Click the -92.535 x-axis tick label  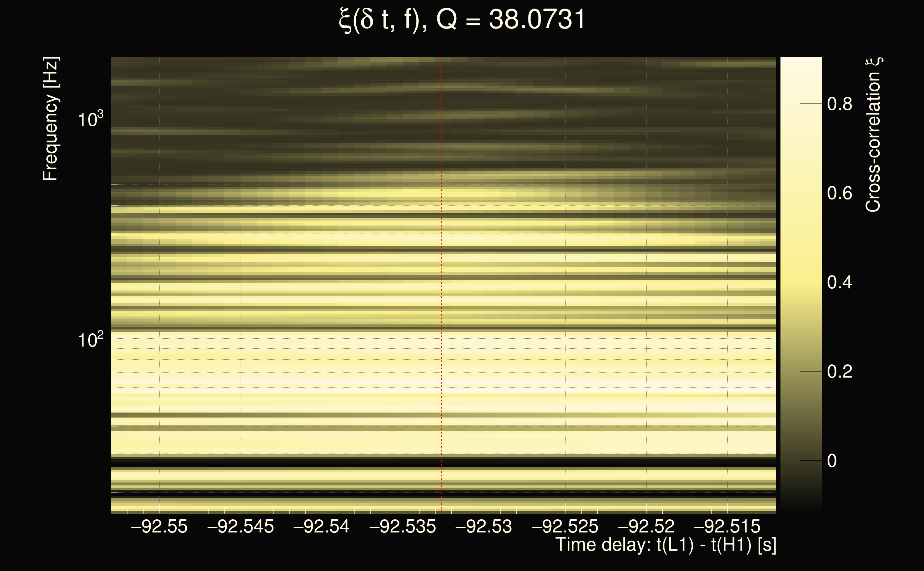coord(403,526)
